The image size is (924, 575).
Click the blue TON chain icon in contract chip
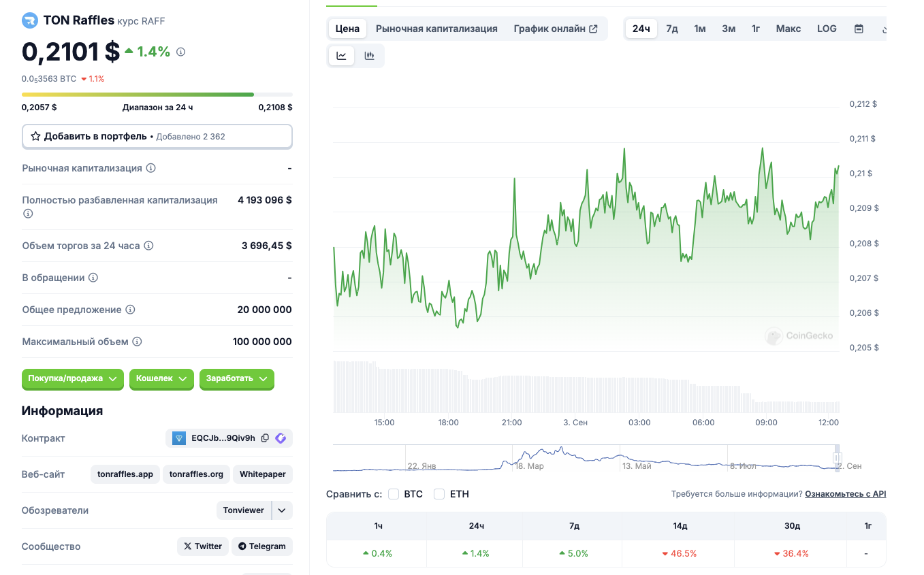click(x=179, y=438)
